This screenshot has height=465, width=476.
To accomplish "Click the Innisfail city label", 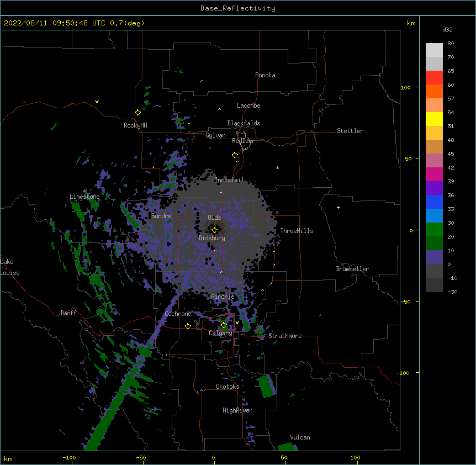I will (229, 180).
